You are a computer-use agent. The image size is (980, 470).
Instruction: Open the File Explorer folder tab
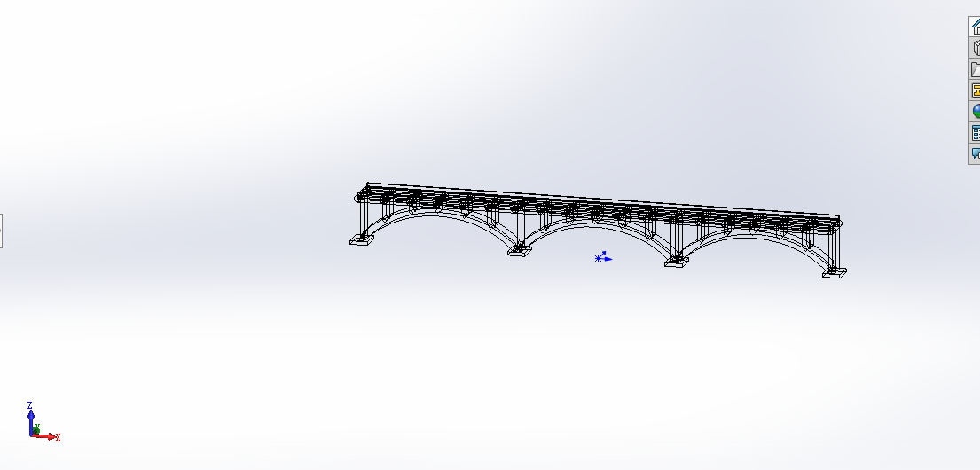975,69
